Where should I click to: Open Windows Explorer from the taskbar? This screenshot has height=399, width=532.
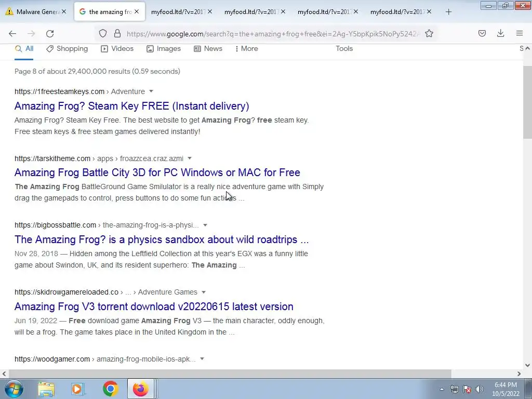coord(46,389)
